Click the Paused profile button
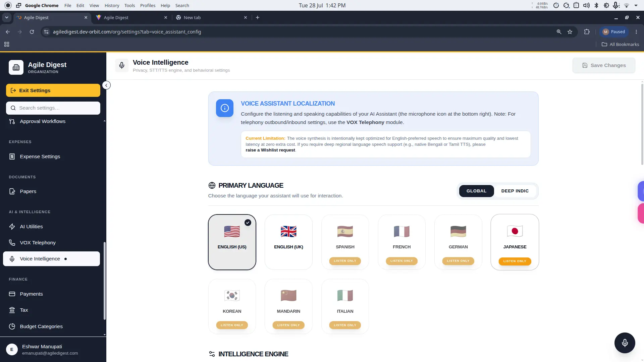Viewport: 644px width, 362px height. tap(614, 32)
